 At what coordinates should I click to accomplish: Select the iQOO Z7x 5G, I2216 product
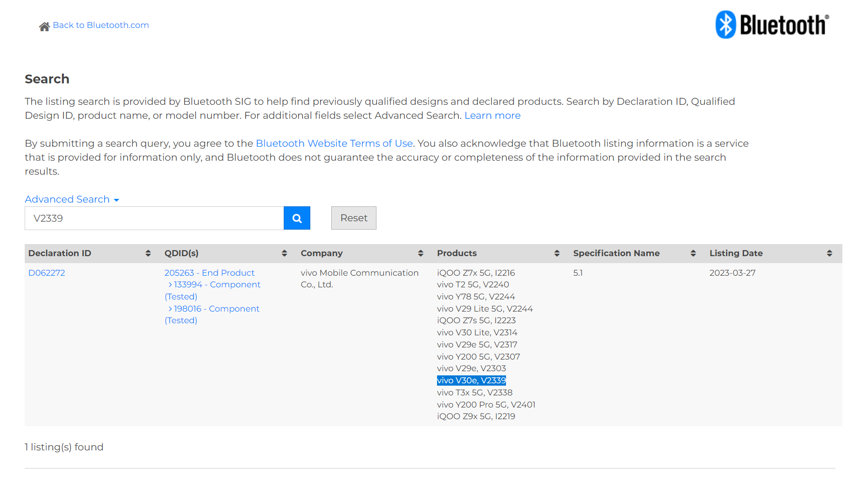point(476,273)
